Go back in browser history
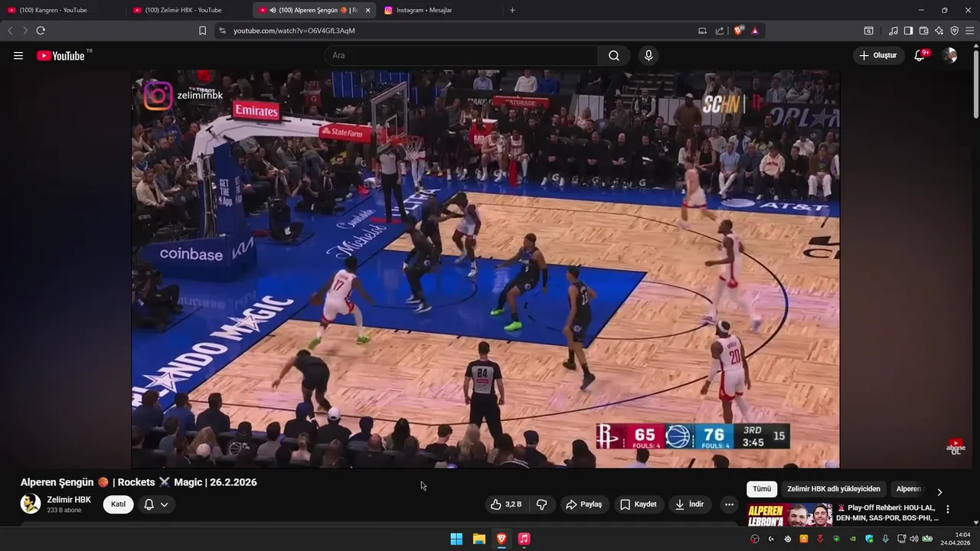Viewport: 980px width, 551px height. (x=10, y=31)
